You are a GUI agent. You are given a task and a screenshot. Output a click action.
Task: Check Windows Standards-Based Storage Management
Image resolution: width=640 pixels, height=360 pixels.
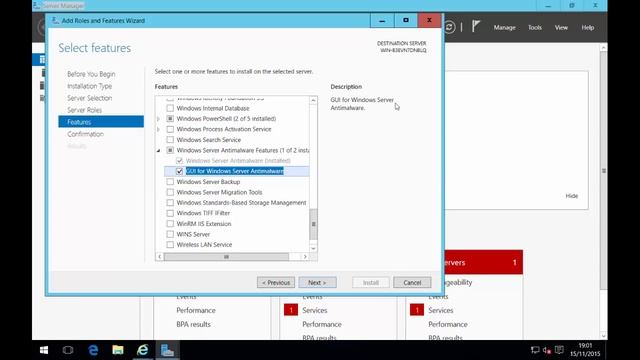coord(170,202)
